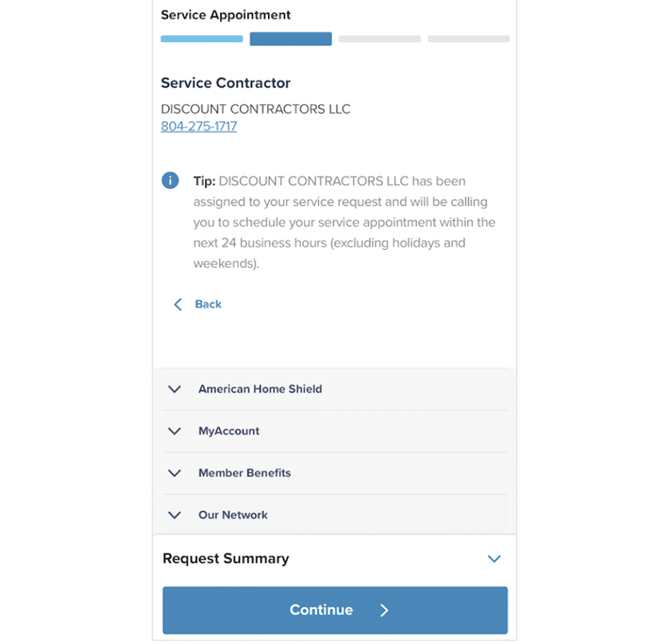Select the MyAccount menu label
657x644 pixels.
coord(229,431)
